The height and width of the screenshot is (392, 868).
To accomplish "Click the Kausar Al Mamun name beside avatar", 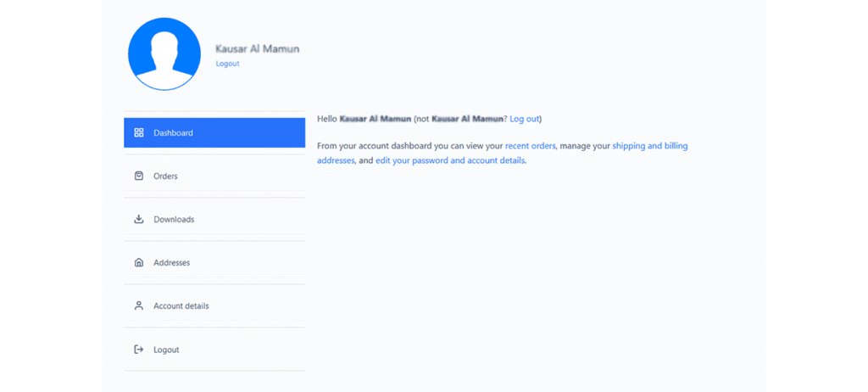I will 257,48.
